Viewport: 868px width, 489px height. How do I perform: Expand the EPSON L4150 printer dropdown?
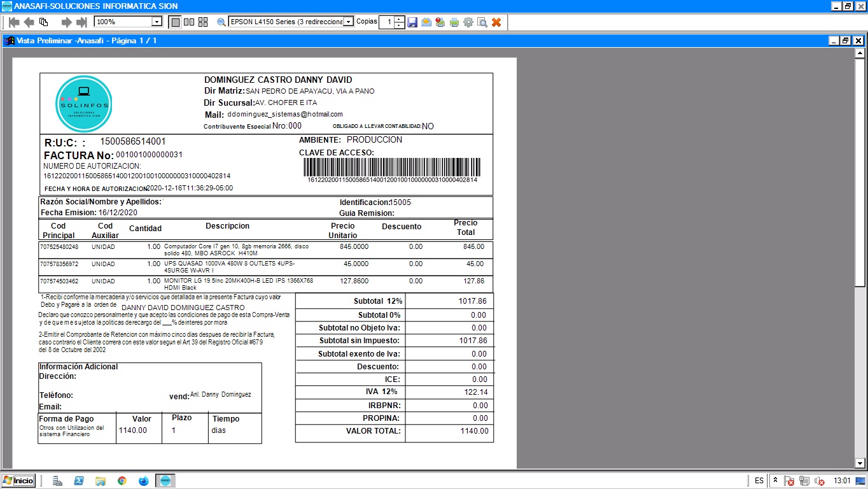tap(348, 22)
